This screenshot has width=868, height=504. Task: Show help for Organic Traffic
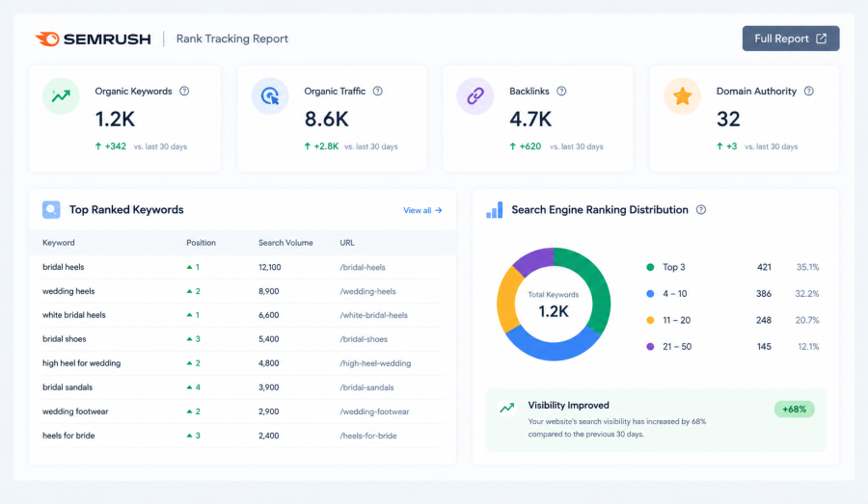click(x=377, y=92)
